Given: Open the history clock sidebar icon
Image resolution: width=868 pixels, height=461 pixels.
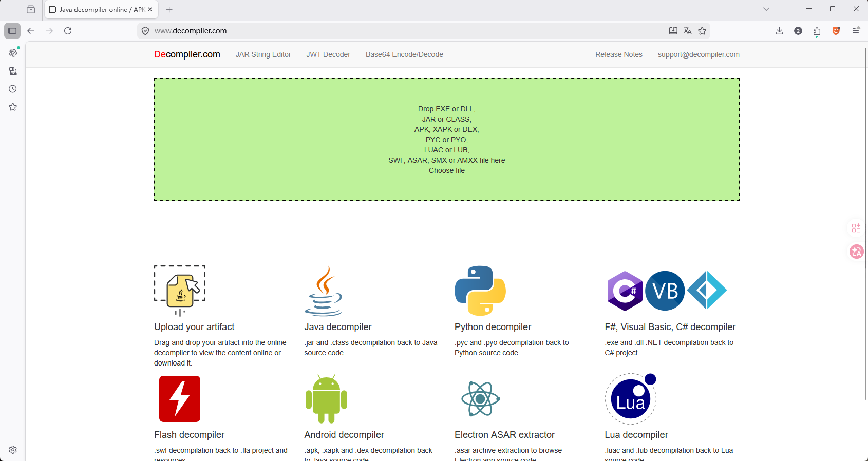Looking at the screenshot, I should 13,89.
